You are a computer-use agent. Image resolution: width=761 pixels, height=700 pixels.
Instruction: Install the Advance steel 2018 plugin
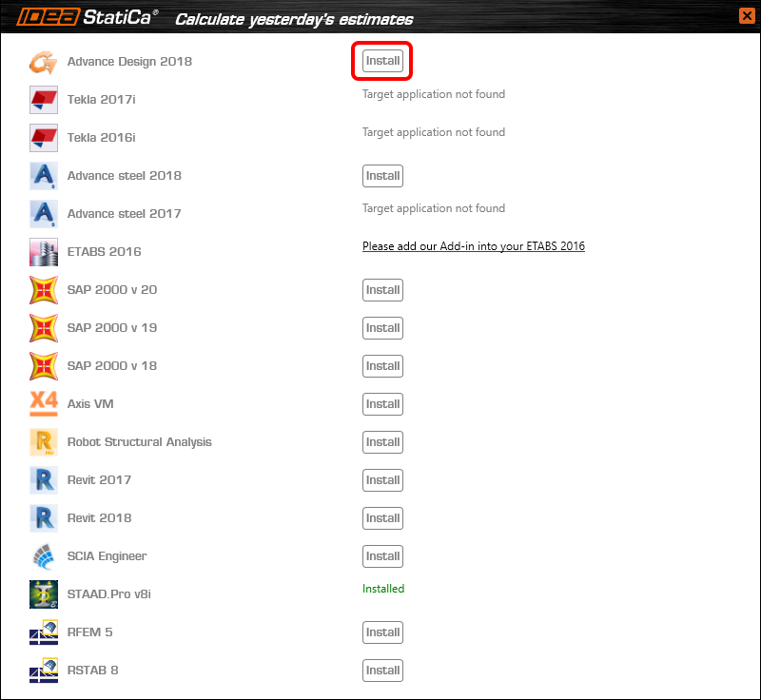pos(382,176)
